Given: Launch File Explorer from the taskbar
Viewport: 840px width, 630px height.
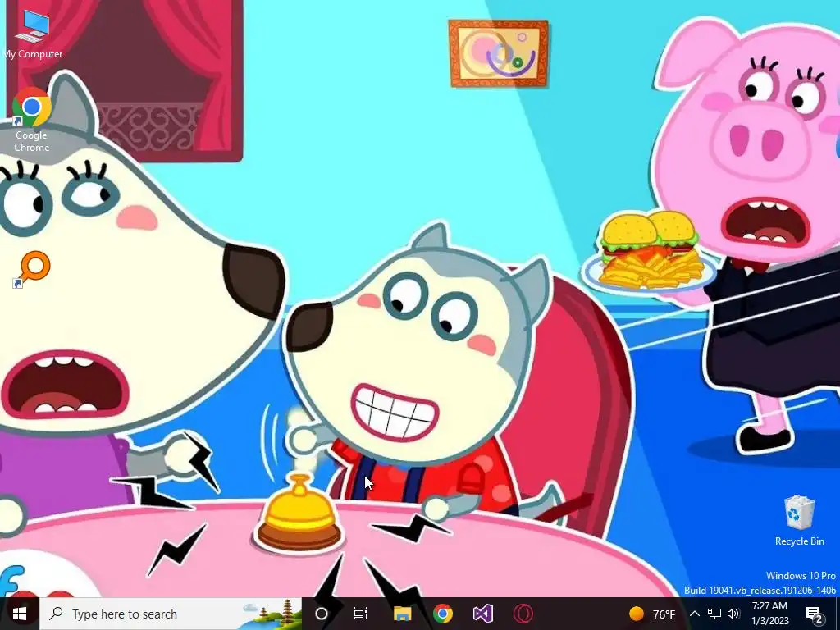Looking at the screenshot, I should (402, 614).
